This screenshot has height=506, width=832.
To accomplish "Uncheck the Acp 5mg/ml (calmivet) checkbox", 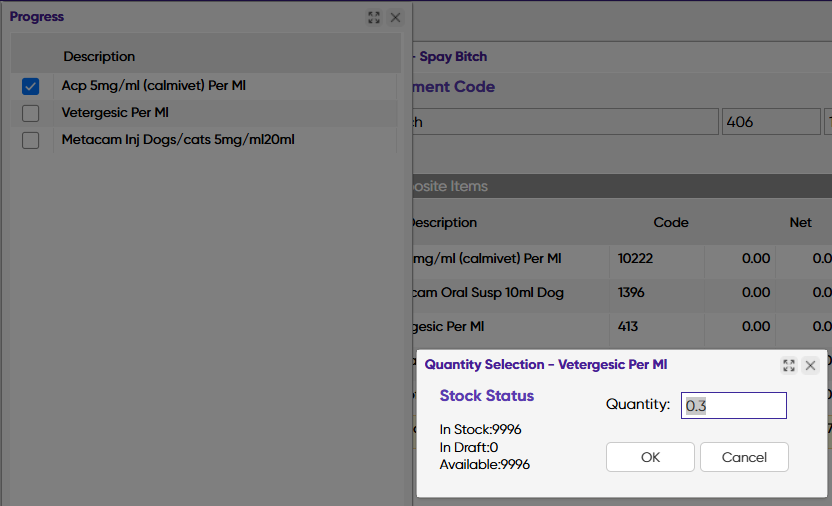I will (30, 86).
